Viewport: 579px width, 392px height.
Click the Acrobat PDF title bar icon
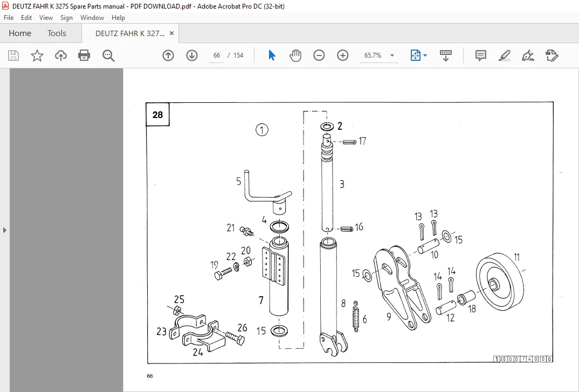(5, 6)
